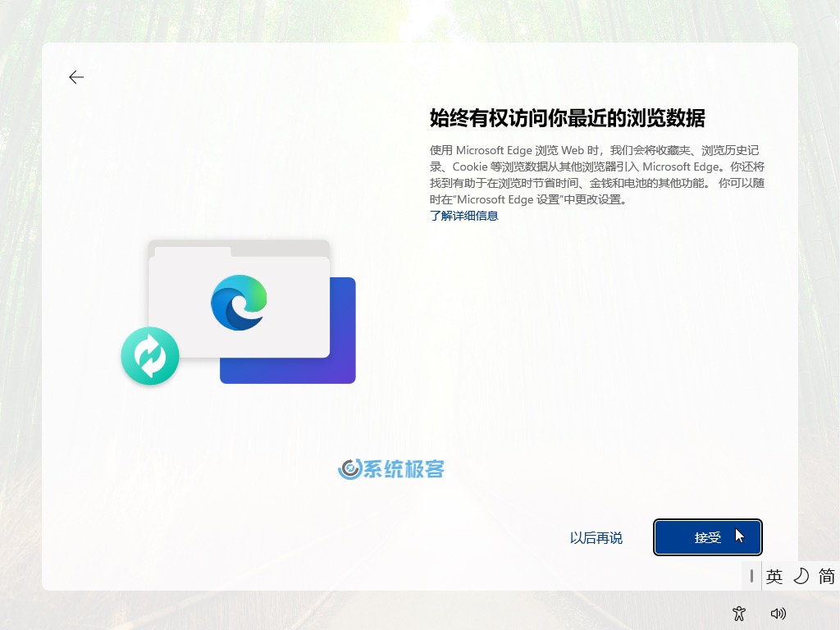
Task: Open the 了解详细信息 link
Action: pyautogui.click(x=464, y=216)
